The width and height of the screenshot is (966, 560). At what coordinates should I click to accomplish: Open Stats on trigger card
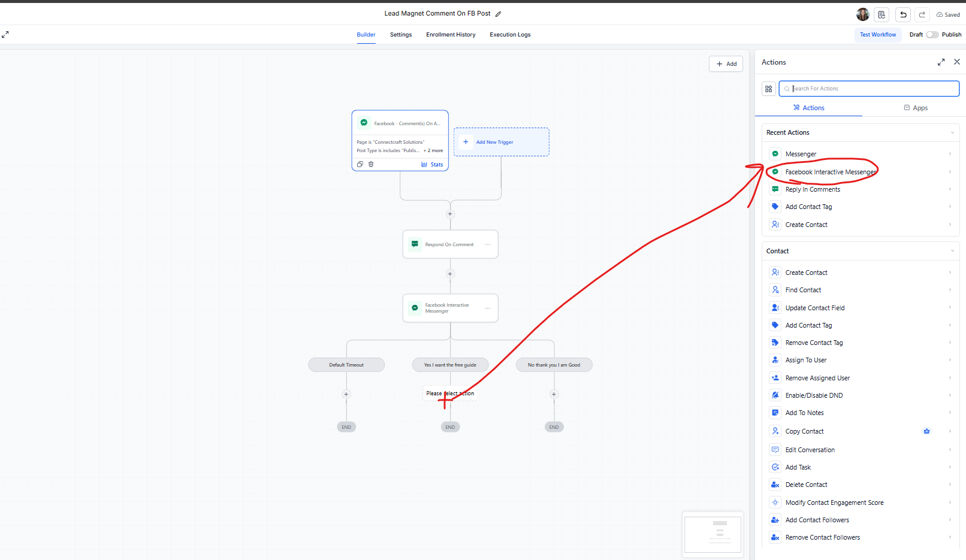(432, 165)
